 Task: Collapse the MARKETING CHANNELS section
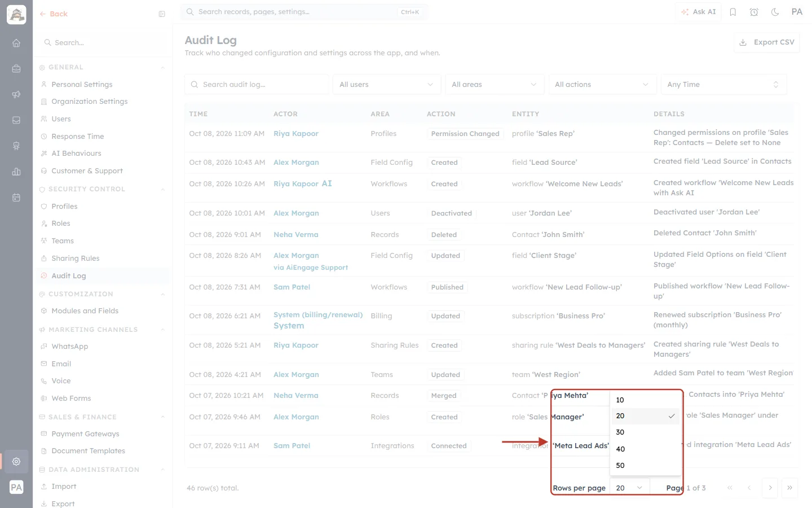pos(163,330)
